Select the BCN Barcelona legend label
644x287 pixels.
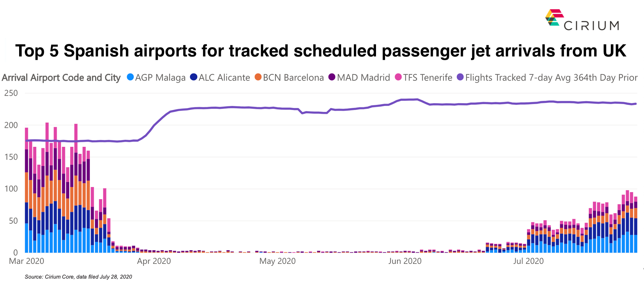click(x=293, y=77)
